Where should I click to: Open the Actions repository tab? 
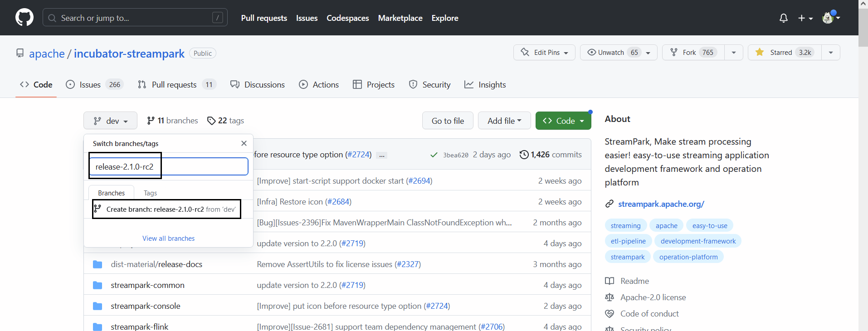(x=319, y=85)
